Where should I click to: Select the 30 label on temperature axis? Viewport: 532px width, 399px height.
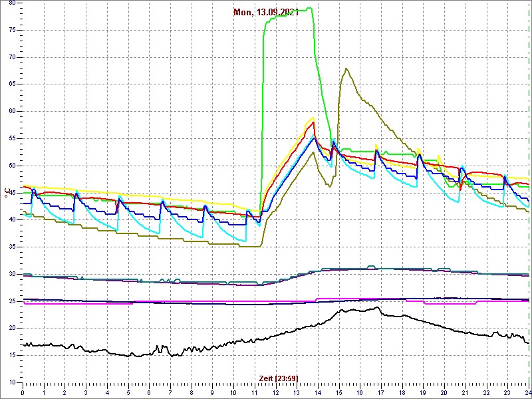coord(11,274)
